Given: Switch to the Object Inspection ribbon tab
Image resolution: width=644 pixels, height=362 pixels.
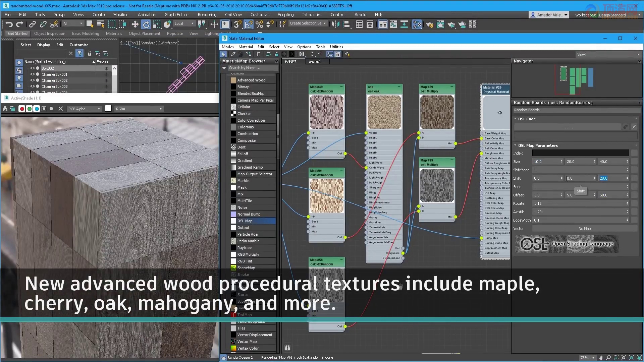Looking at the screenshot, I should click(50, 34).
